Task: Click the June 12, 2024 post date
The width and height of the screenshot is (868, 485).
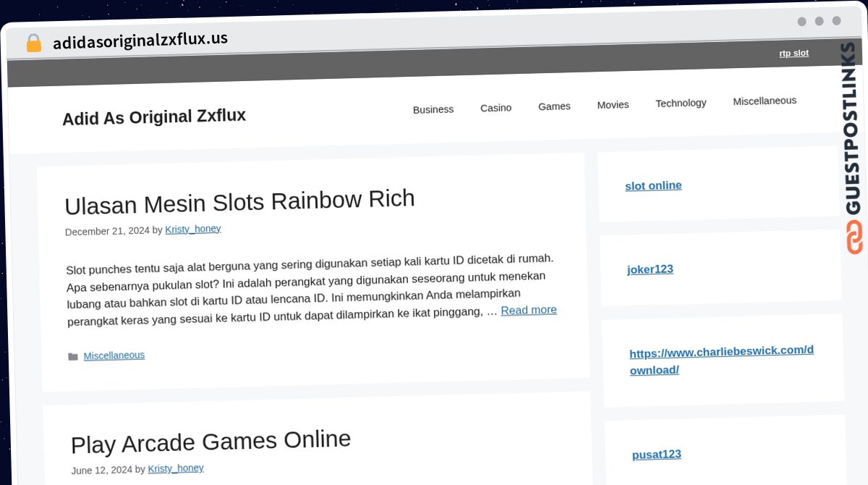Action: (x=102, y=471)
